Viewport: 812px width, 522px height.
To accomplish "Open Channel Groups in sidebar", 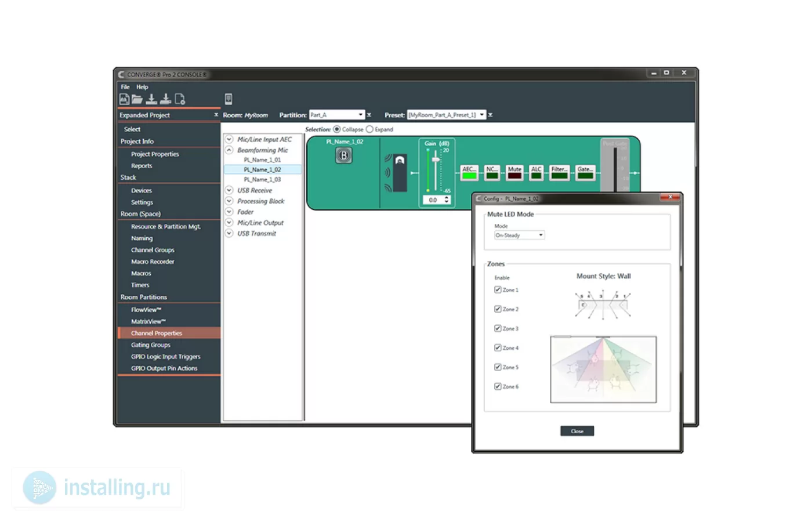I will [x=153, y=250].
